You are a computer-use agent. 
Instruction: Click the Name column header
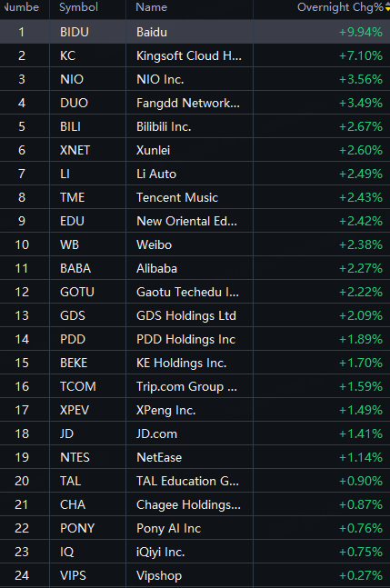pyautogui.click(x=152, y=7)
